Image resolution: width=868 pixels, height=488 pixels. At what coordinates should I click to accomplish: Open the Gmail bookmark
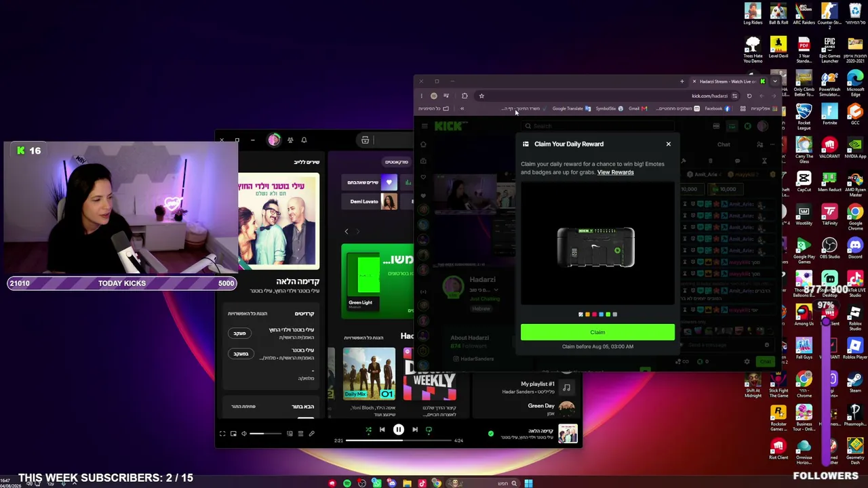click(638, 108)
